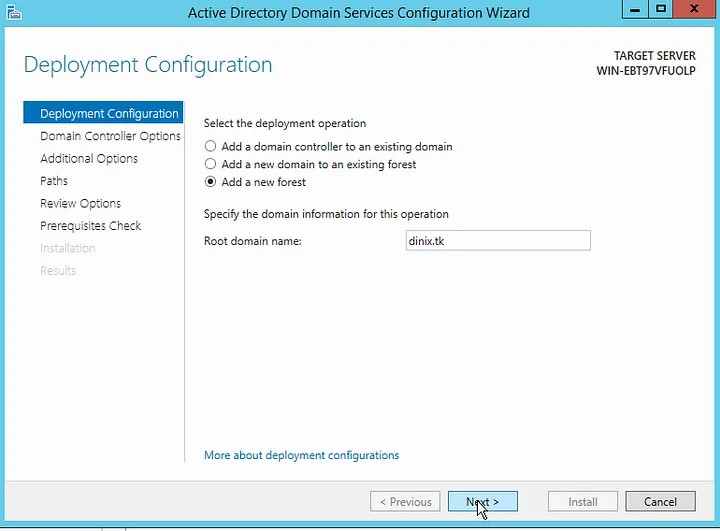Viewport: 720px width, 531px height.
Task: Click the Next button
Action: 483,502
